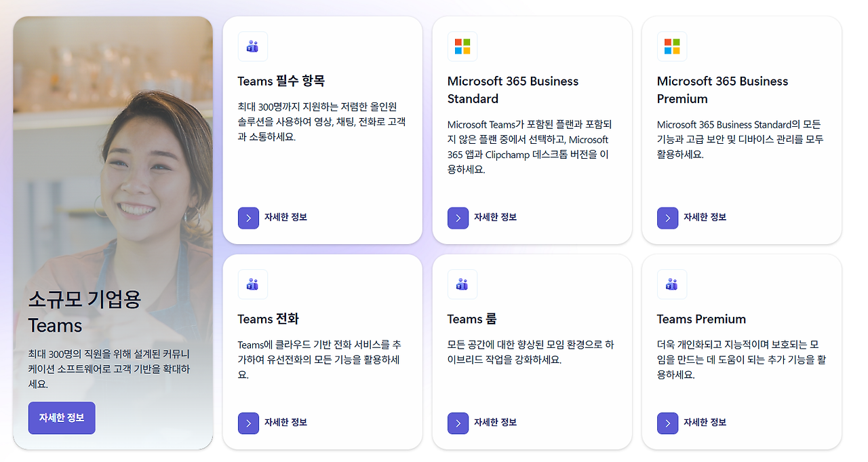
Task: Click description starting 더욱 개인화되고 지능적이며
Action: click(x=742, y=360)
